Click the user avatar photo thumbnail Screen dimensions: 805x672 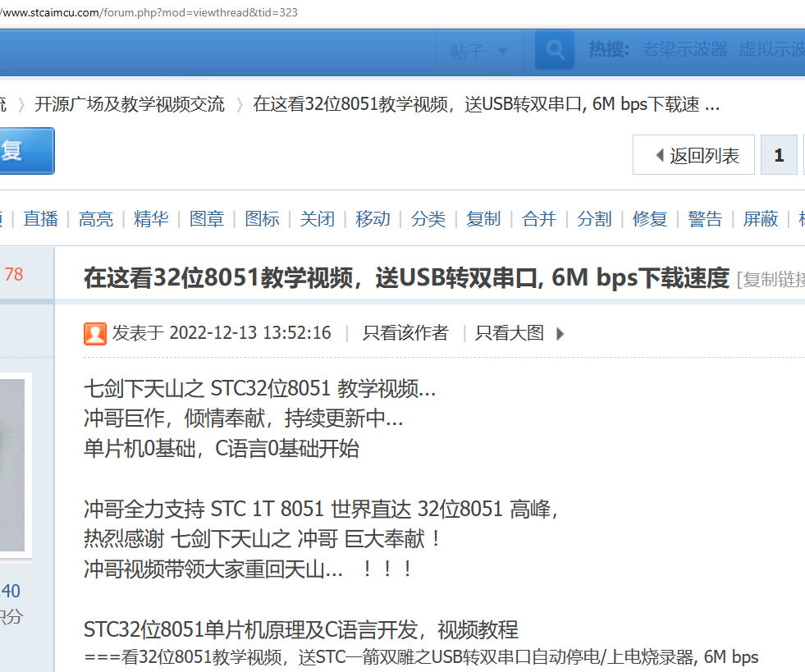click(x=12, y=465)
